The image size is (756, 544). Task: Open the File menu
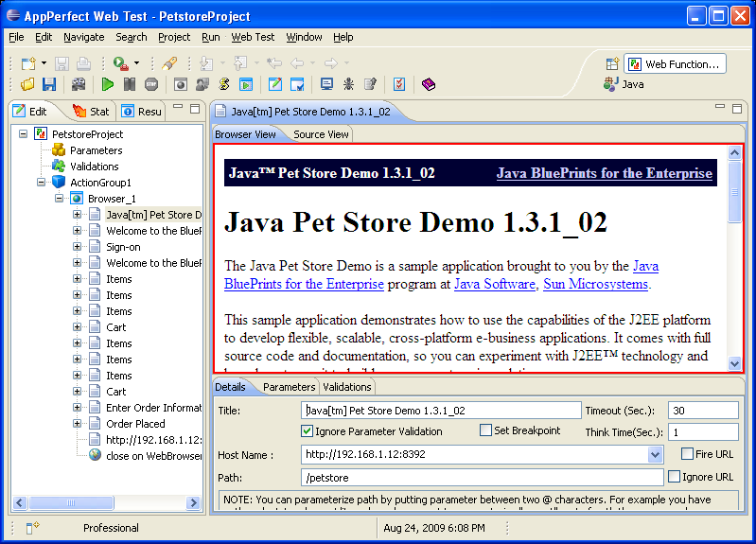[16, 37]
